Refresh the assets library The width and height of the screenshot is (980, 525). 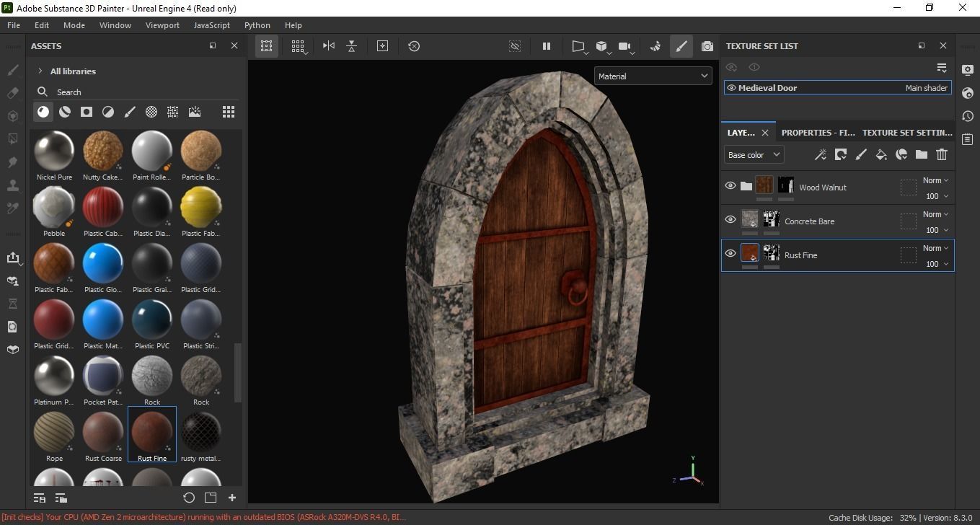(189, 498)
